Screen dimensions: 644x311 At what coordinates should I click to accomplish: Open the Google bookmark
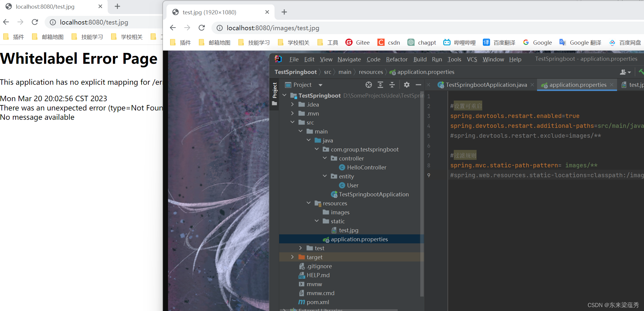click(537, 43)
